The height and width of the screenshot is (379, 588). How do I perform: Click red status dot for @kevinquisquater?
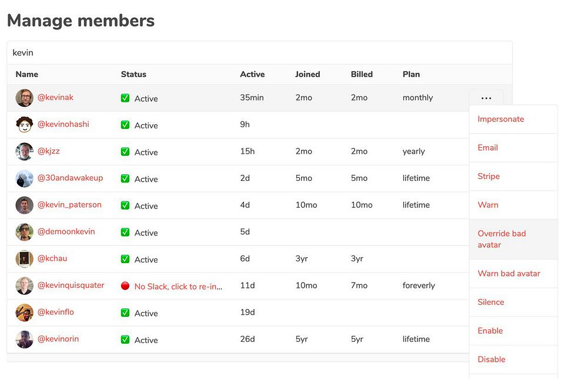125,286
